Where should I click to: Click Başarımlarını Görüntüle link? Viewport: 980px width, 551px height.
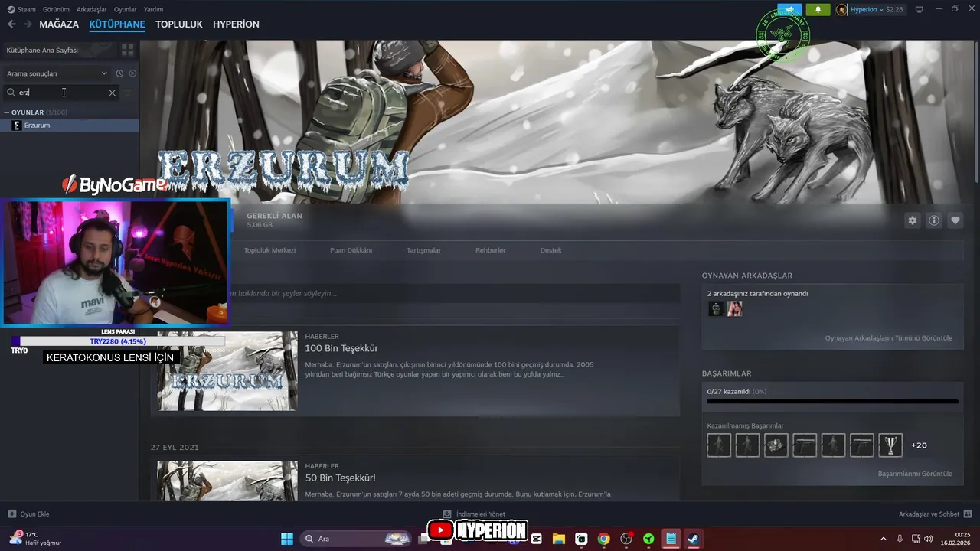[915, 474]
